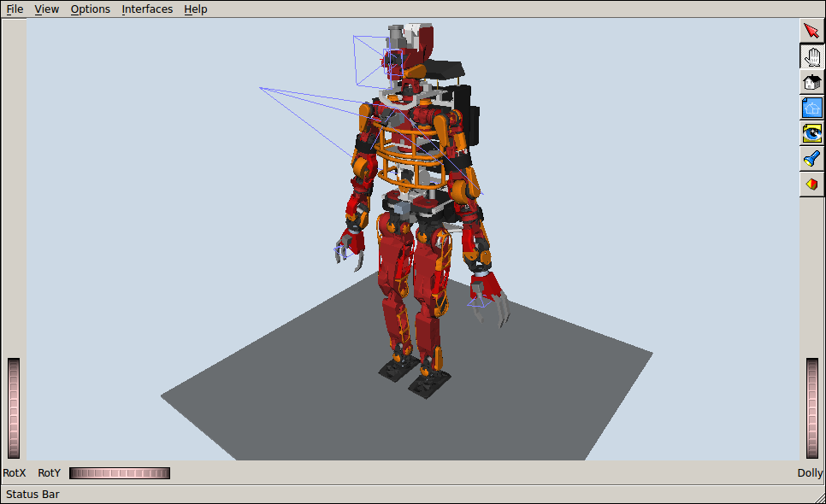Click the RotX label

[15, 473]
